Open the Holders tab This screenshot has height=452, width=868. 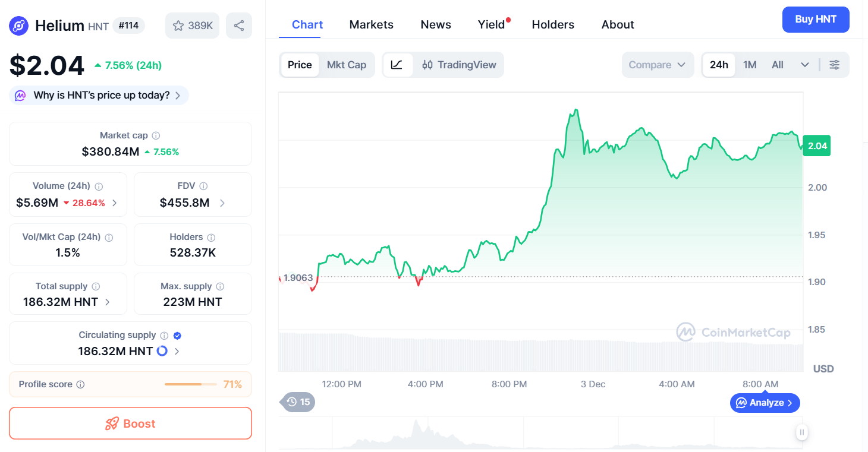553,24
